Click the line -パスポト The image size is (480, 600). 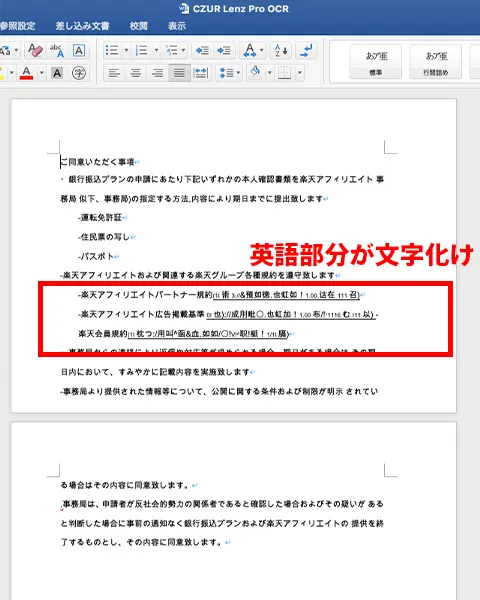(x=96, y=256)
